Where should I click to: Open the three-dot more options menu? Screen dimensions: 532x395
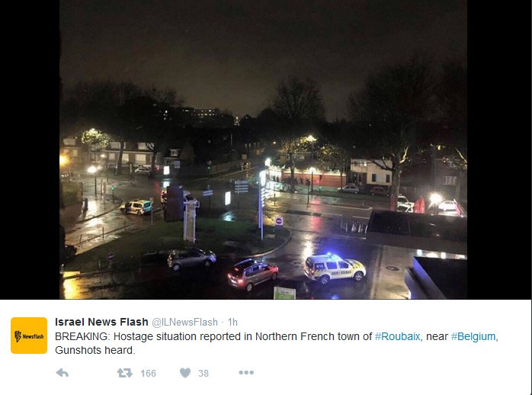(x=246, y=373)
